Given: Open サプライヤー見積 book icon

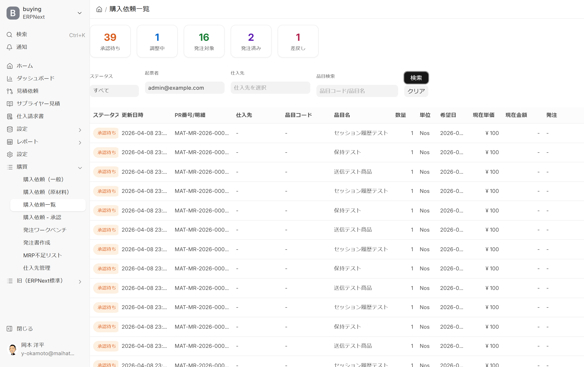Looking at the screenshot, I should click(9, 104).
